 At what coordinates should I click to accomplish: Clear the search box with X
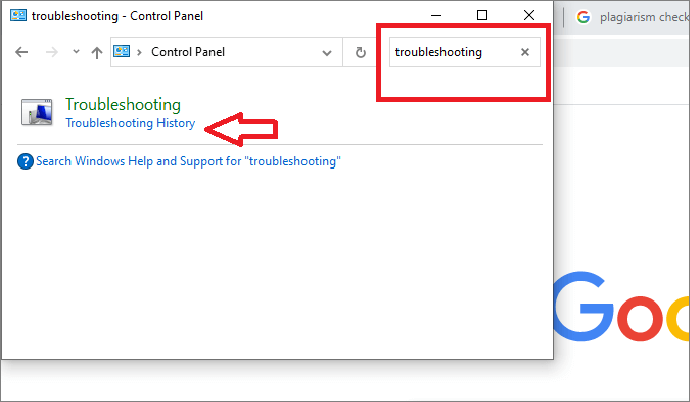click(x=525, y=52)
